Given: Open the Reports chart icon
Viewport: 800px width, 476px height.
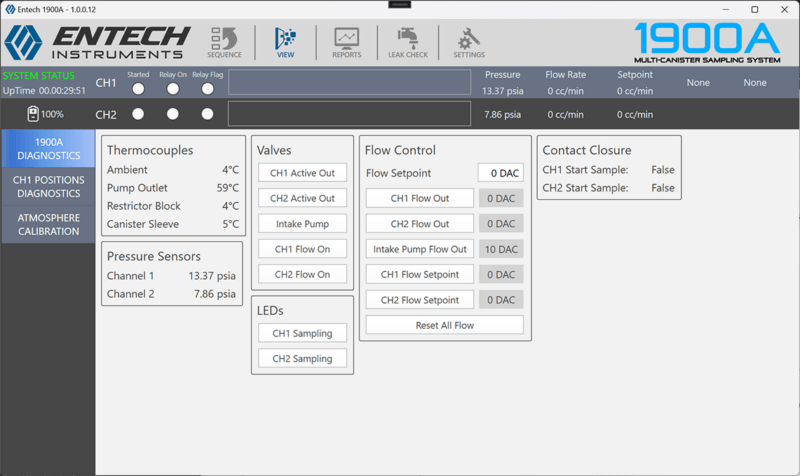Looking at the screenshot, I should point(347,41).
